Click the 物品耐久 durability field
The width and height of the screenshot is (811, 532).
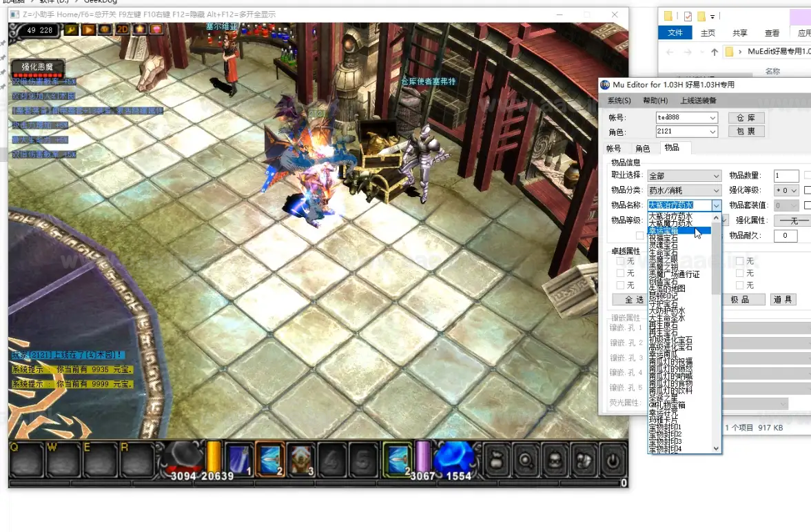pos(786,236)
